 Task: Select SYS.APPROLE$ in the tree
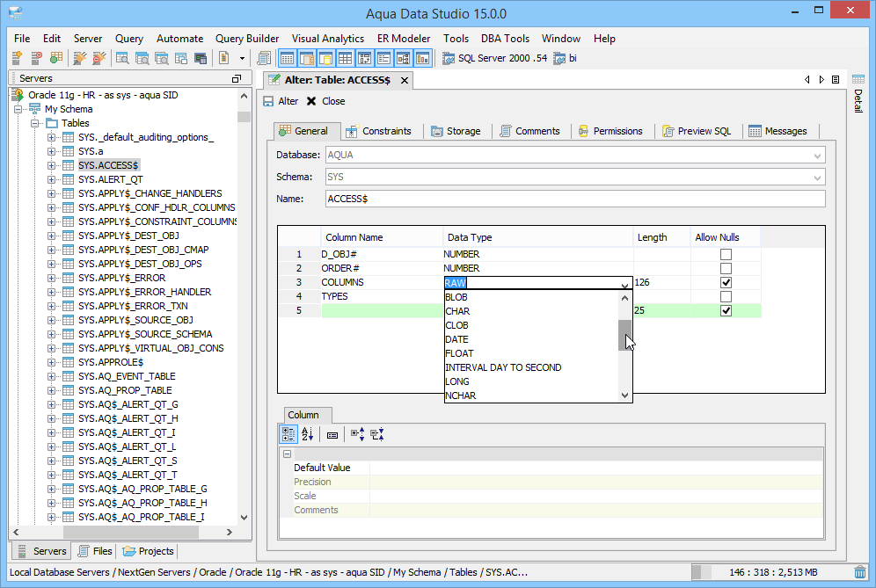tap(111, 362)
